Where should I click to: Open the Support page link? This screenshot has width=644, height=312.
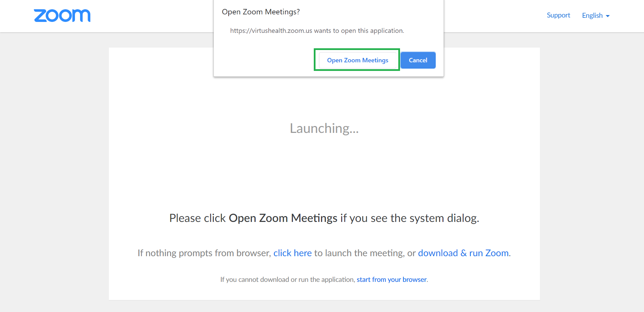coord(558,15)
